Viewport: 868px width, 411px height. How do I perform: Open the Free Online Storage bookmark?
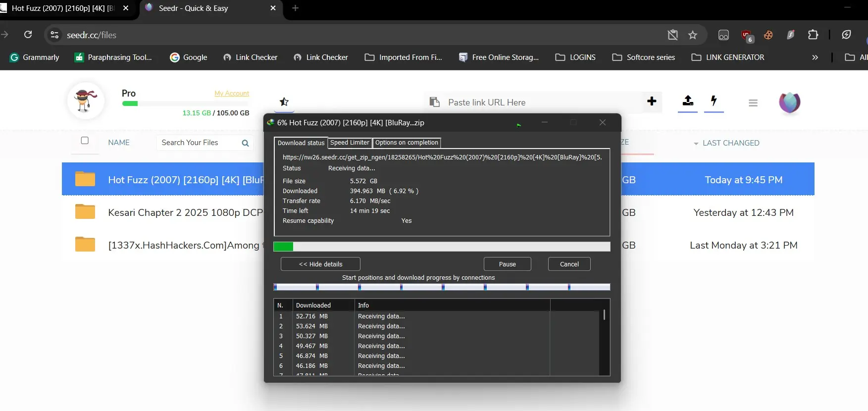tap(499, 57)
